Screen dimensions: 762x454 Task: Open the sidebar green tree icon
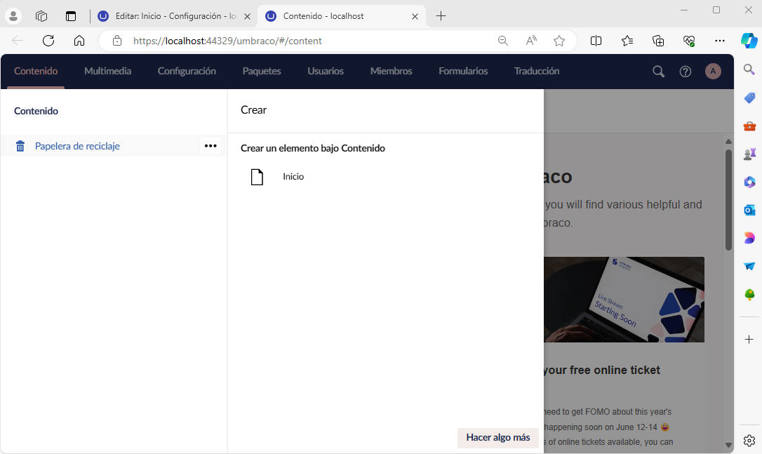click(x=749, y=294)
